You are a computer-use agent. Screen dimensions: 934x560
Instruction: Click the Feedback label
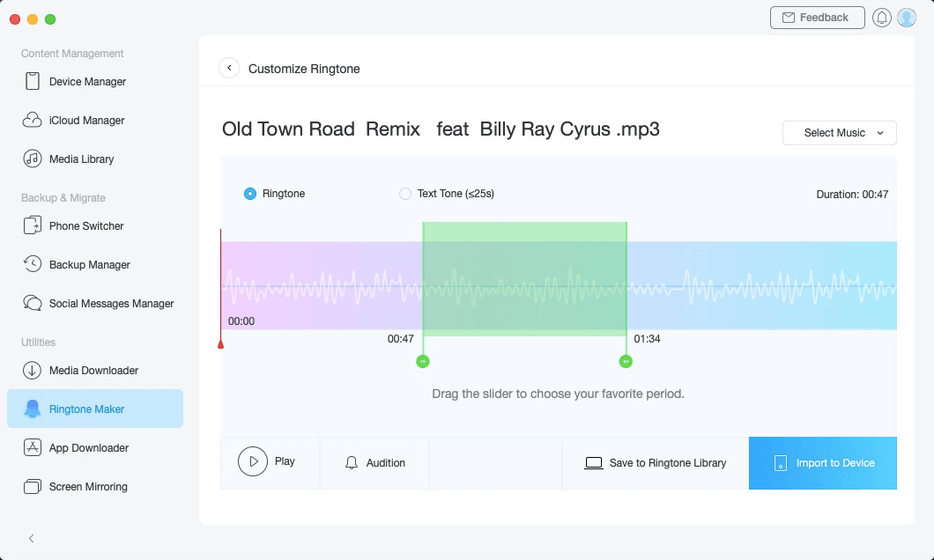point(824,18)
